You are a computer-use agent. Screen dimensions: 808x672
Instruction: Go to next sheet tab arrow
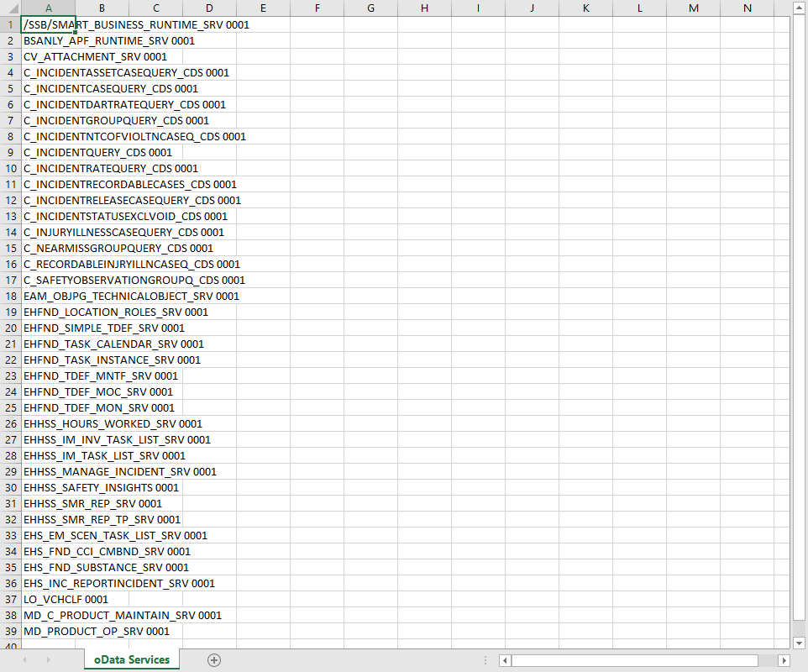(x=49, y=659)
